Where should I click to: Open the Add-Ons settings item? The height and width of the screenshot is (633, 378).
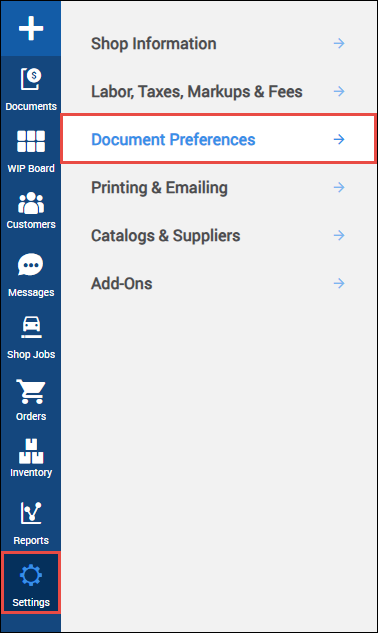(218, 283)
